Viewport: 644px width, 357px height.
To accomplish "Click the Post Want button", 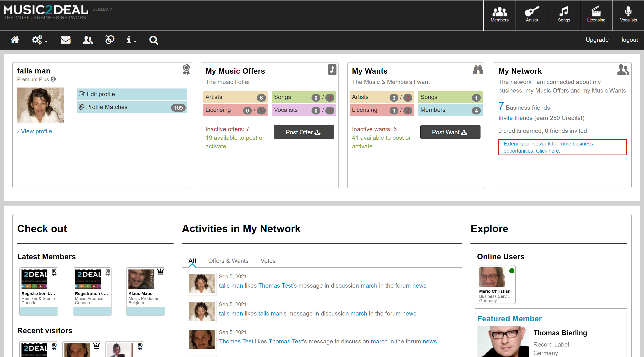I will (450, 132).
